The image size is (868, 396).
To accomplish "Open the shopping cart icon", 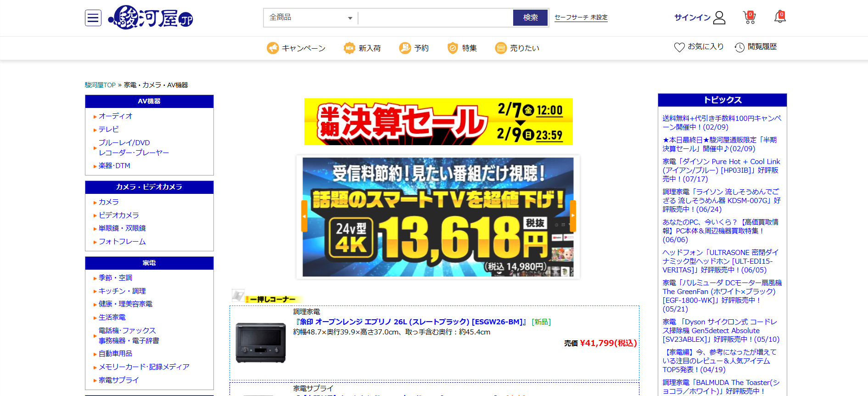I will coord(749,17).
